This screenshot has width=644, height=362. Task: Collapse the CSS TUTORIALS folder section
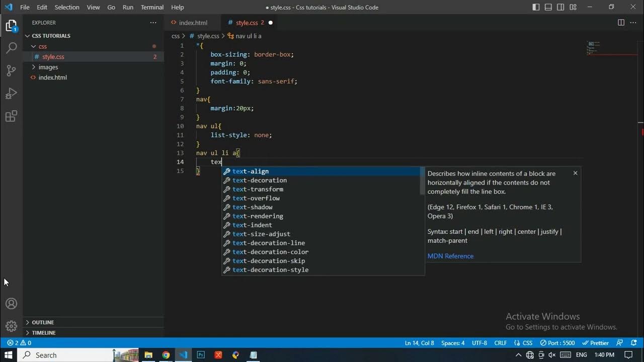(x=93, y=36)
